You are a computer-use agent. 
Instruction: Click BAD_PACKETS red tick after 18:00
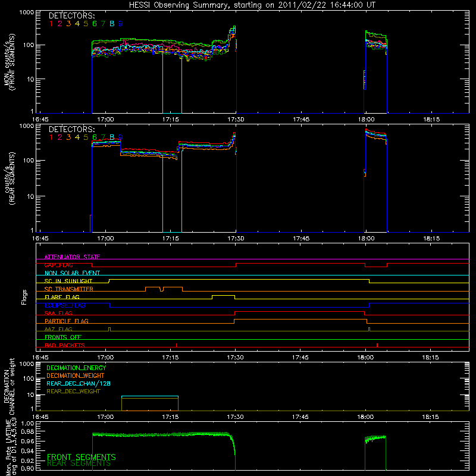377,345
